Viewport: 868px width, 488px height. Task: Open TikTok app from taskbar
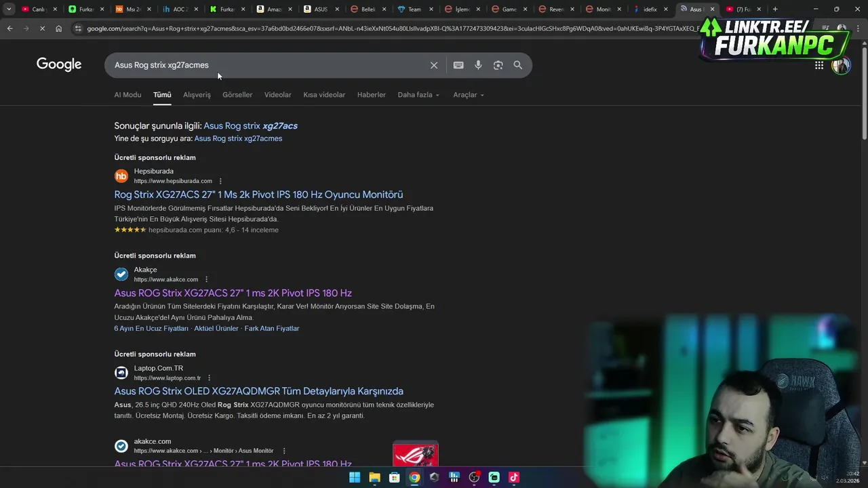coord(514,477)
